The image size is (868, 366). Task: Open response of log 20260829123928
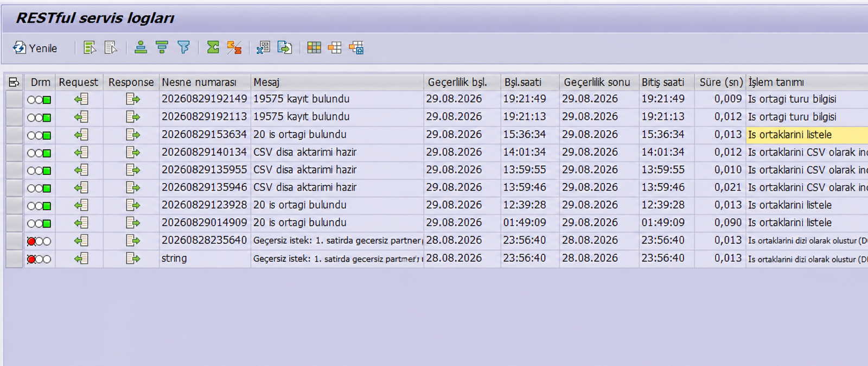pos(133,205)
